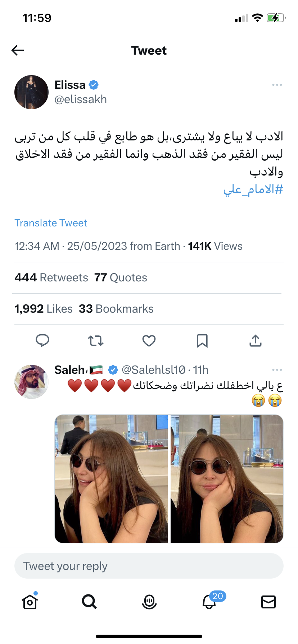Tap the back arrow
This screenshot has height=644, width=298.
(18, 50)
